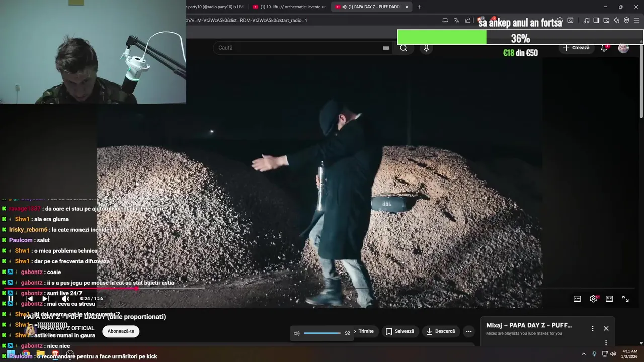Viewport: 644px width, 362px height.
Task: Open Brave browser from the taskbar
Action: pyautogui.click(x=55, y=354)
